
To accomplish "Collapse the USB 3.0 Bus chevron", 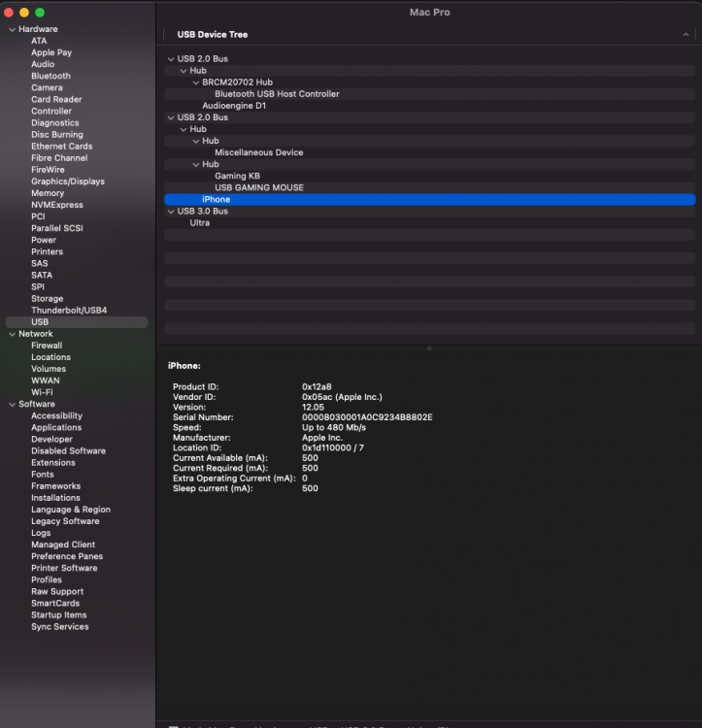I will 171,212.
